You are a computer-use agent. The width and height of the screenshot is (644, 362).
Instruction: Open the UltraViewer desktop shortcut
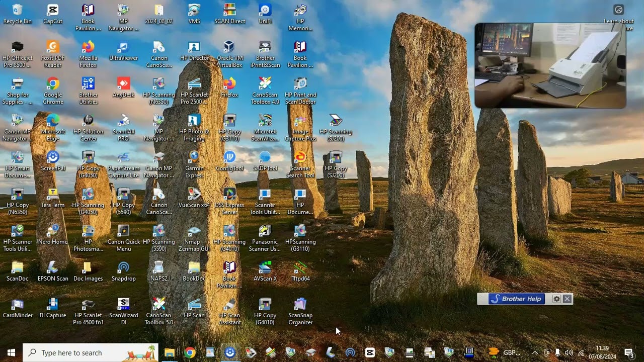pos(124,51)
